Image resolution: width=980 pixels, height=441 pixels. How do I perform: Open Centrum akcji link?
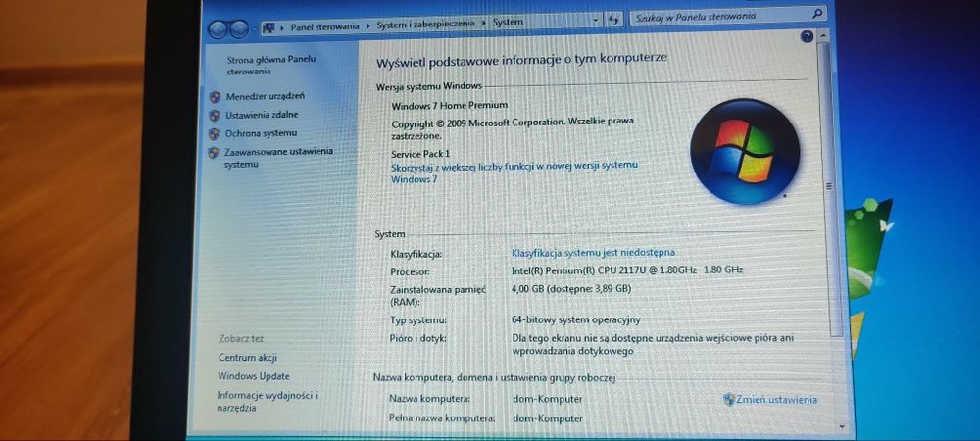[248, 358]
